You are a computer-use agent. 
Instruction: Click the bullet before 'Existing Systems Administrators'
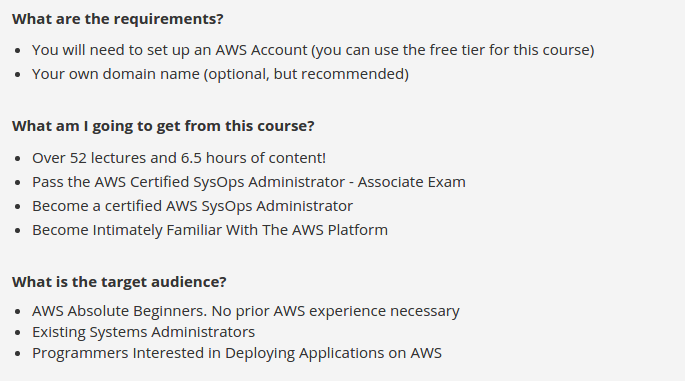click(17, 333)
